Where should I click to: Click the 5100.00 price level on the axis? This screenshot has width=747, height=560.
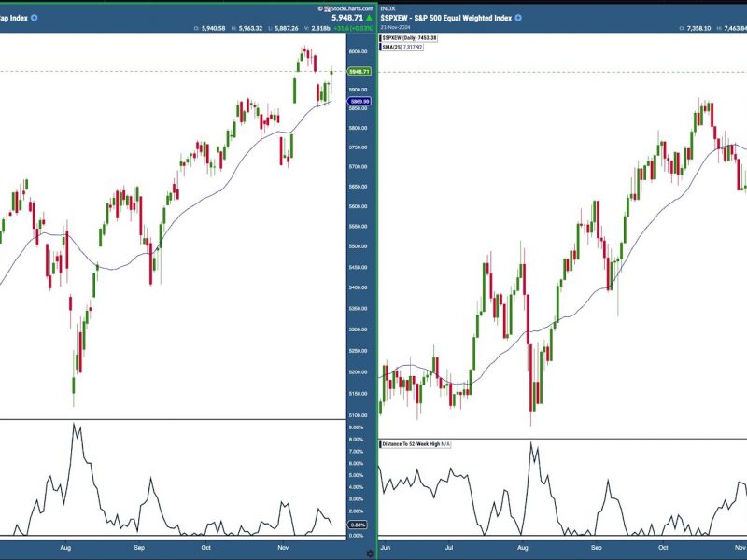(x=358, y=415)
